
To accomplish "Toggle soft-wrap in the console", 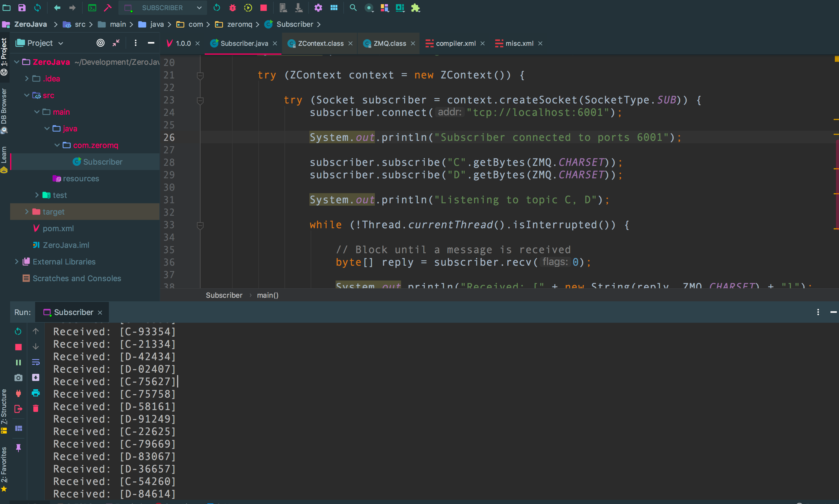I will coord(36,362).
